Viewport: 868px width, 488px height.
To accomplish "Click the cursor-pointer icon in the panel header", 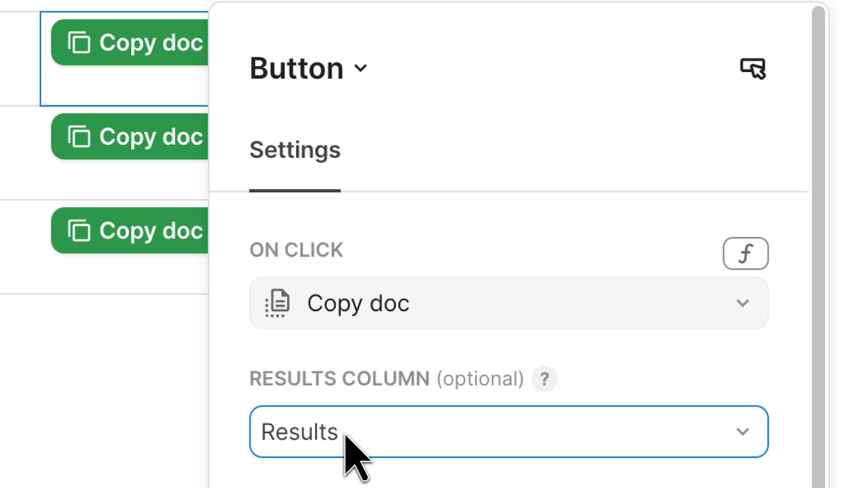I will (x=753, y=69).
